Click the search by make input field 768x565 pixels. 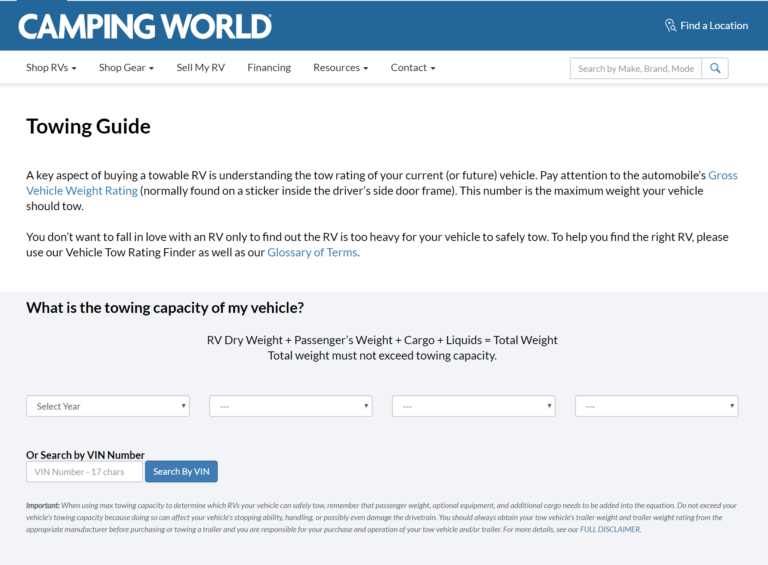[635, 68]
